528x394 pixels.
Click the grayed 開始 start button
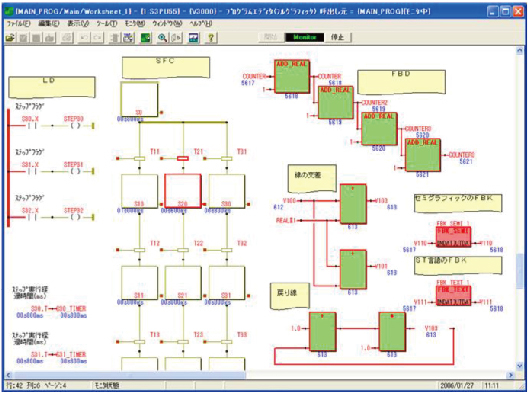click(x=270, y=37)
